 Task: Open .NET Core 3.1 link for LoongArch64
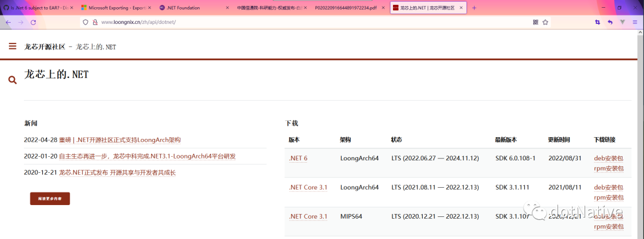click(x=308, y=187)
